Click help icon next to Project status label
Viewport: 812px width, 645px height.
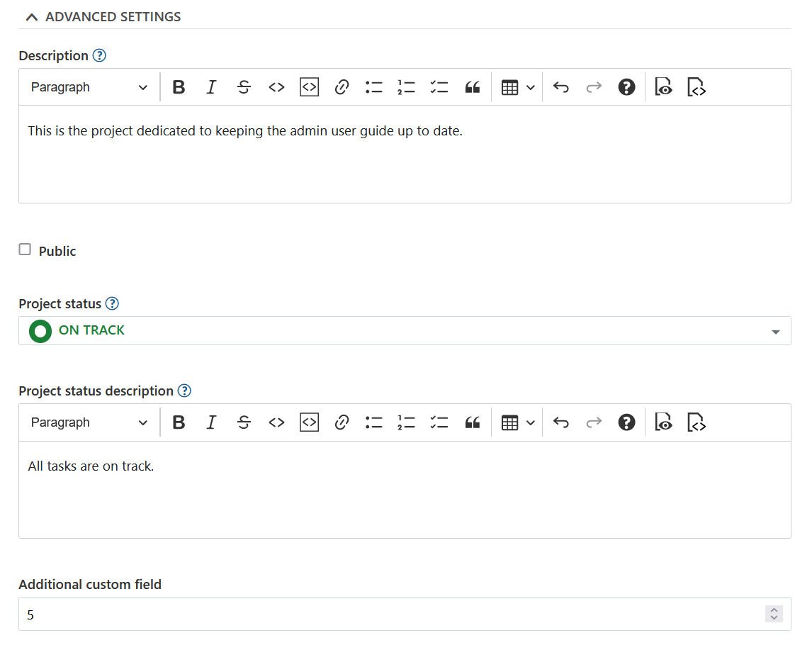click(112, 304)
